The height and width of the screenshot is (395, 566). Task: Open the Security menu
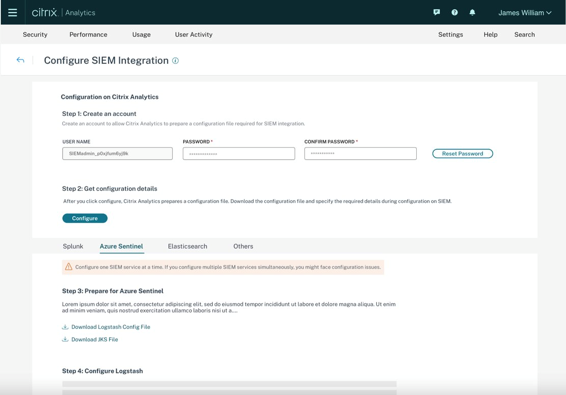pyautogui.click(x=35, y=35)
